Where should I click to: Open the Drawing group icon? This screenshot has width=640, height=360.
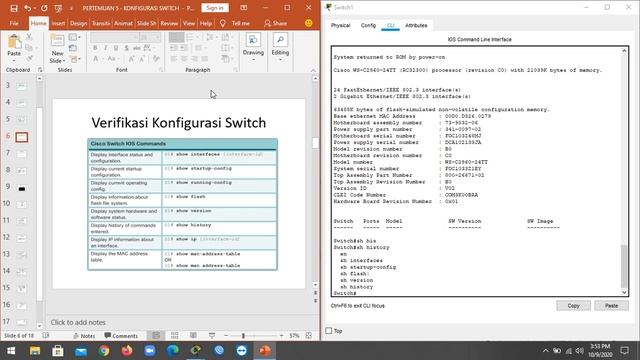(x=253, y=40)
